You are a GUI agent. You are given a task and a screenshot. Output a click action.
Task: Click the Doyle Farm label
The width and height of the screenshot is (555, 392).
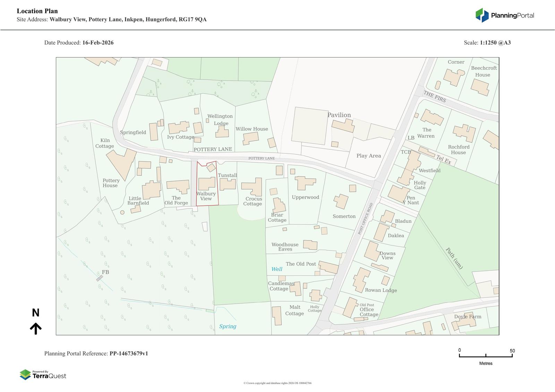[x=468, y=316]
